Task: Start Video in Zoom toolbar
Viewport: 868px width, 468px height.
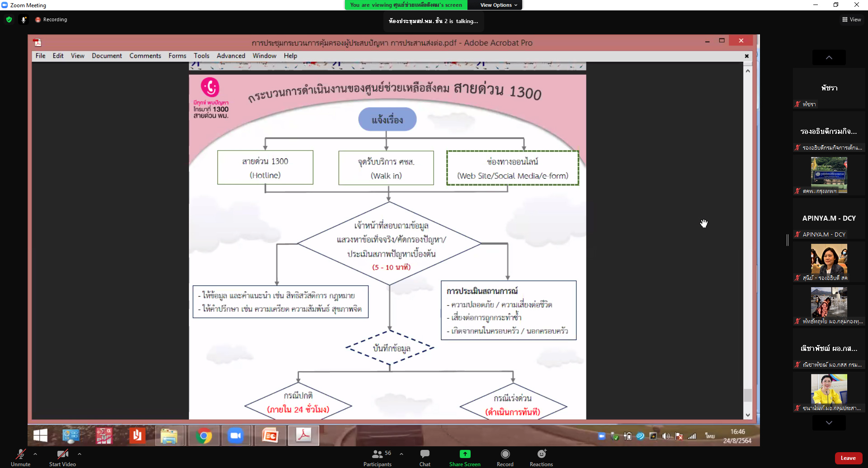Action: [x=62, y=457]
